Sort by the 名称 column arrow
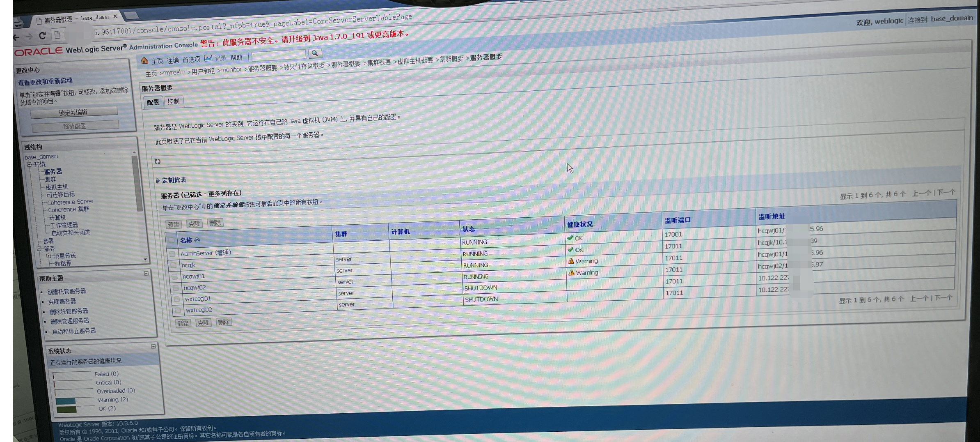The height and width of the screenshot is (442, 980). 197,239
